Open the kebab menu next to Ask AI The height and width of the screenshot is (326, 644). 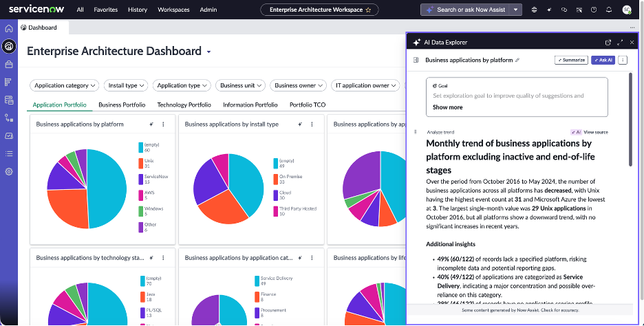(623, 60)
